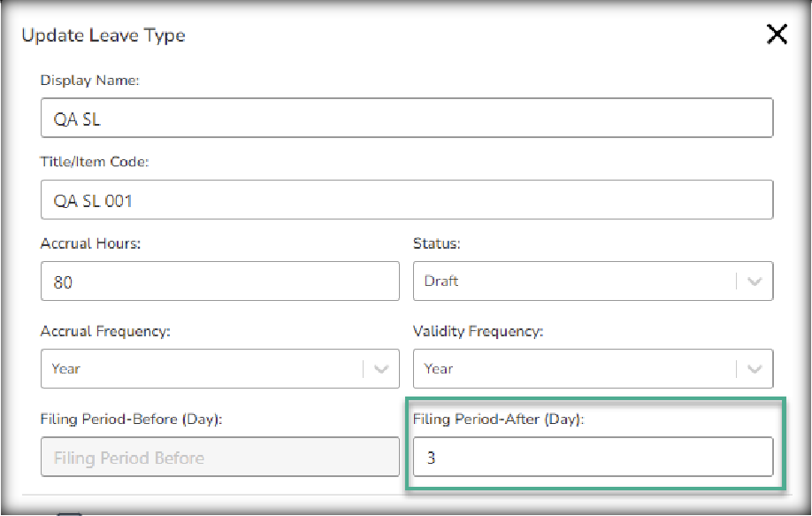
Task: Click the Title/Item Code label
Action: click(95, 163)
